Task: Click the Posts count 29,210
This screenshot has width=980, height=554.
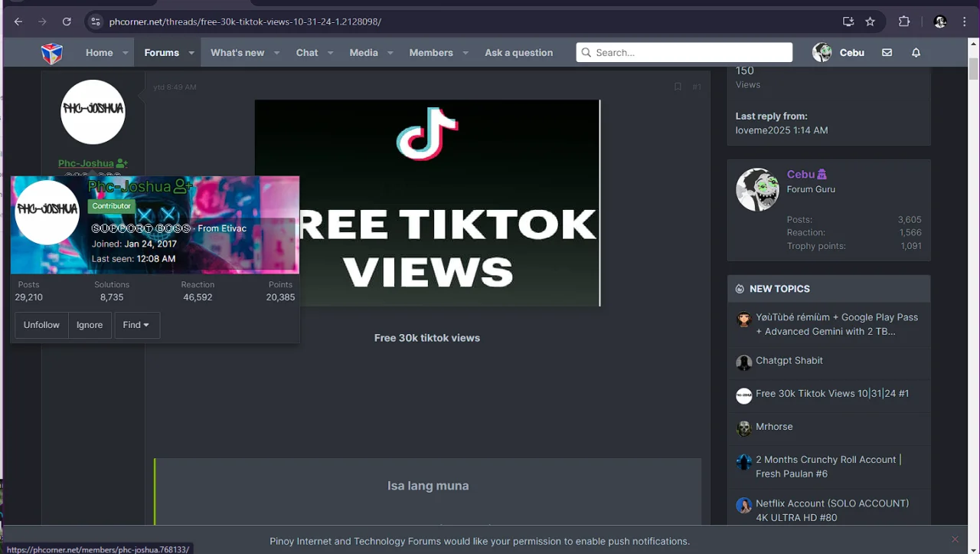Action: [x=28, y=297]
